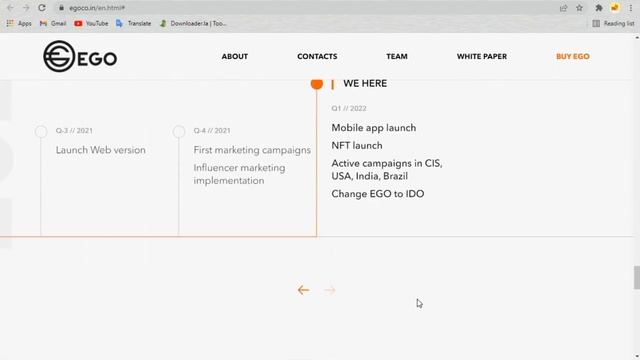Image resolution: width=640 pixels, height=360 pixels.
Task: Click the page vertical scrollbar thumb
Action: [x=637, y=277]
